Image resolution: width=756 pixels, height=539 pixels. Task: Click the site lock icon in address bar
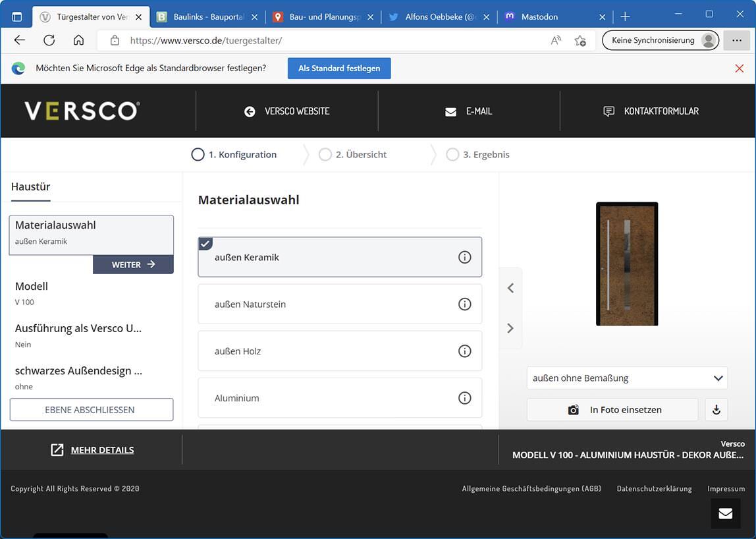[115, 41]
